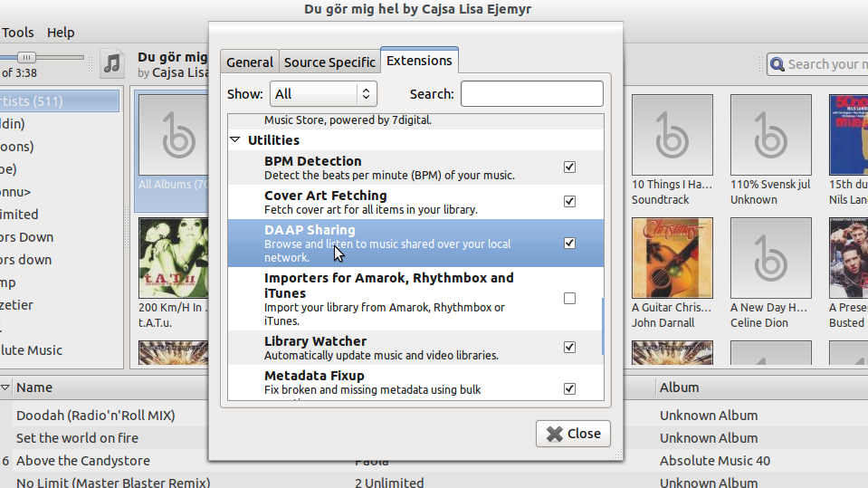Viewport: 868px width, 488px height.
Task: Uncheck the DAAP Sharing extension
Action: [x=569, y=244]
